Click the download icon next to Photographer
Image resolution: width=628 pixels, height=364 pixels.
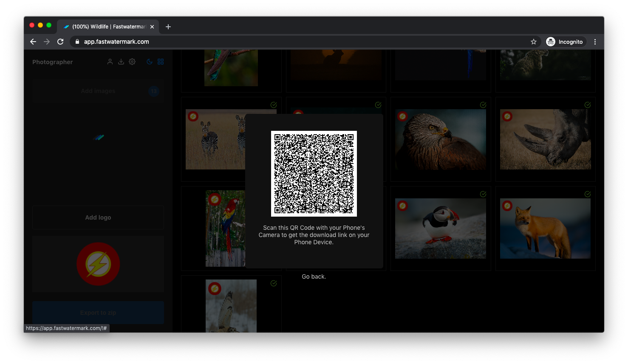tap(121, 62)
